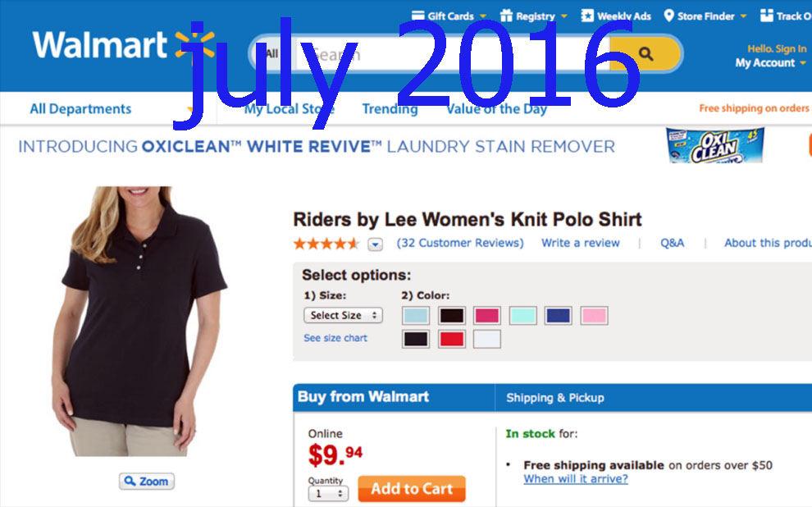Choose the hot pink color swatch
The image size is (812, 507).
pyautogui.click(x=486, y=315)
